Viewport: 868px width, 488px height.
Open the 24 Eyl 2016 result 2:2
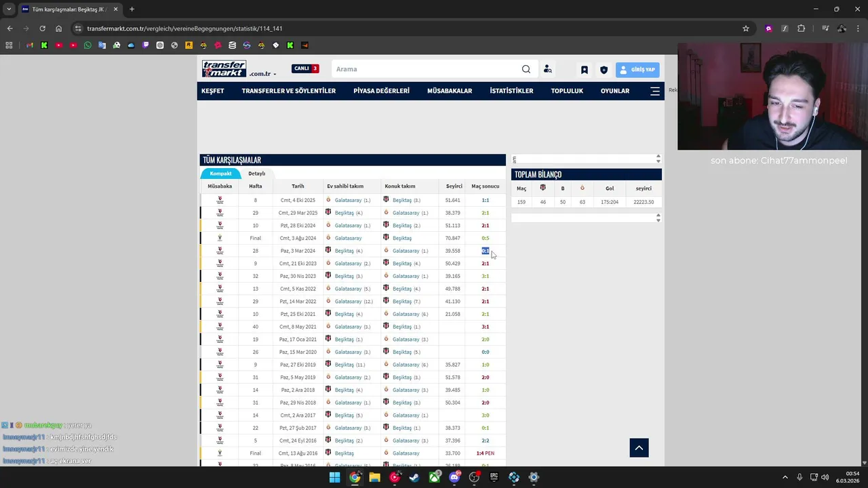coord(486,441)
